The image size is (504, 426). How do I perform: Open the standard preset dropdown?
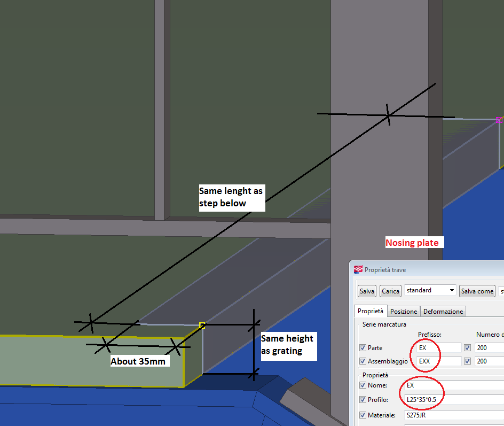(x=430, y=291)
